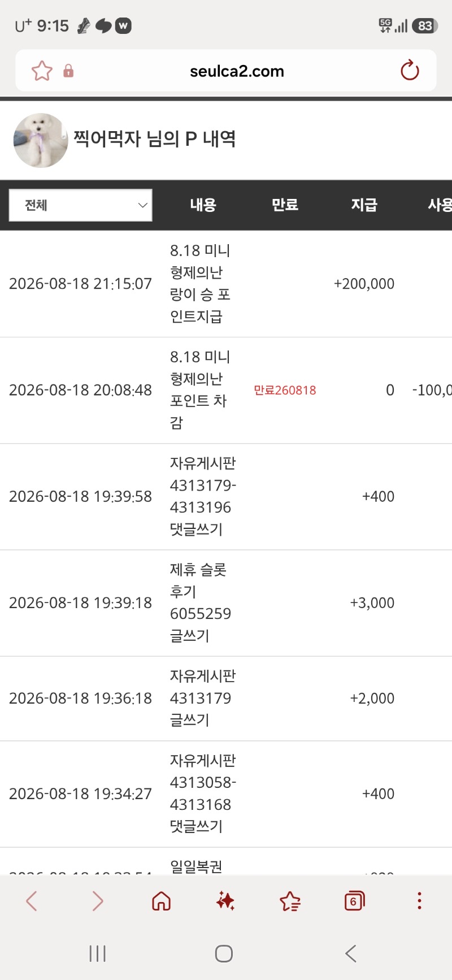The height and width of the screenshot is (980, 452).
Task: Open the 전체 filter dropdown
Action: pyautogui.click(x=81, y=205)
